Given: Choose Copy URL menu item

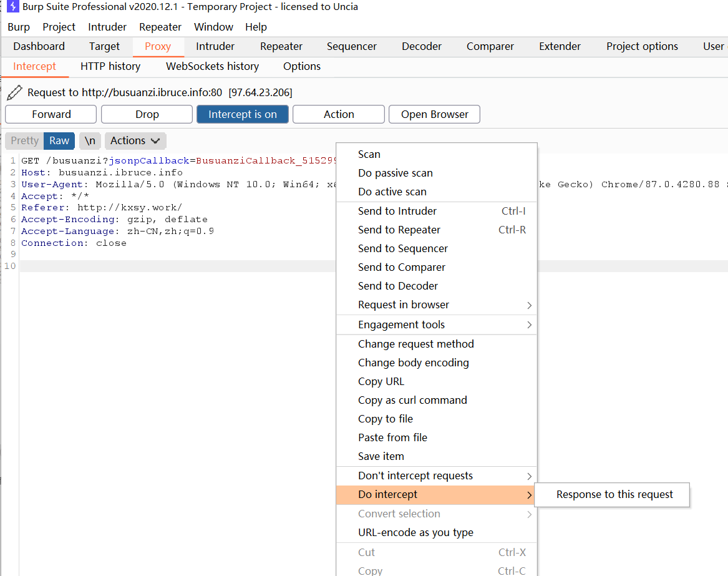Looking at the screenshot, I should pyautogui.click(x=437, y=382).
